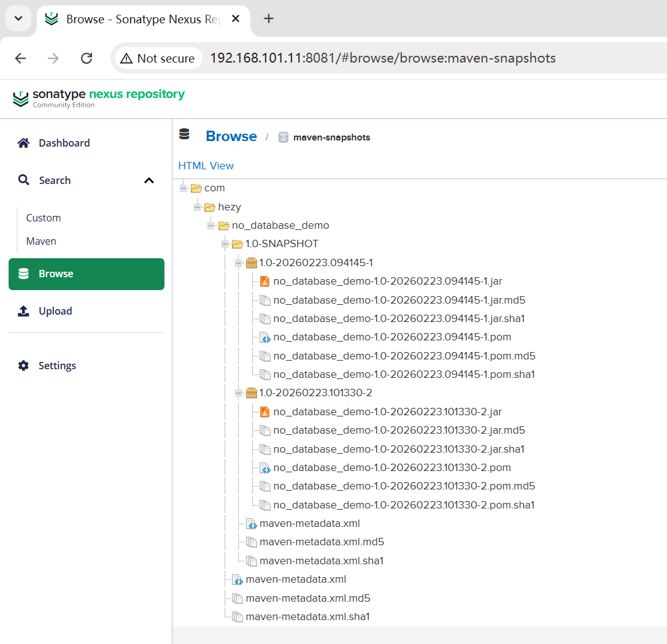Select no_database_demo-1.0-20260223.101330-2.jar.md5
The image size is (667, 644).
click(399, 431)
